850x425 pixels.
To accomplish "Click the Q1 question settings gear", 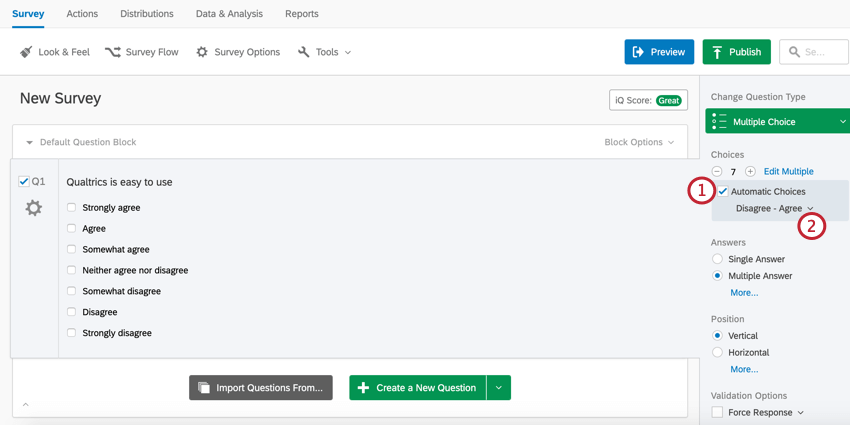I will click(x=34, y=208).
